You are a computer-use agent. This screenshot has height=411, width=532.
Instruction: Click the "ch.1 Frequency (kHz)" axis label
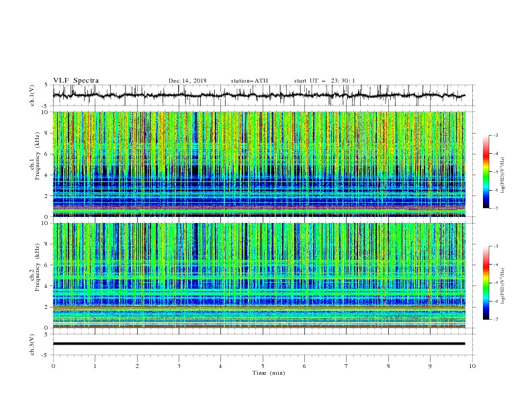(35, 156)
